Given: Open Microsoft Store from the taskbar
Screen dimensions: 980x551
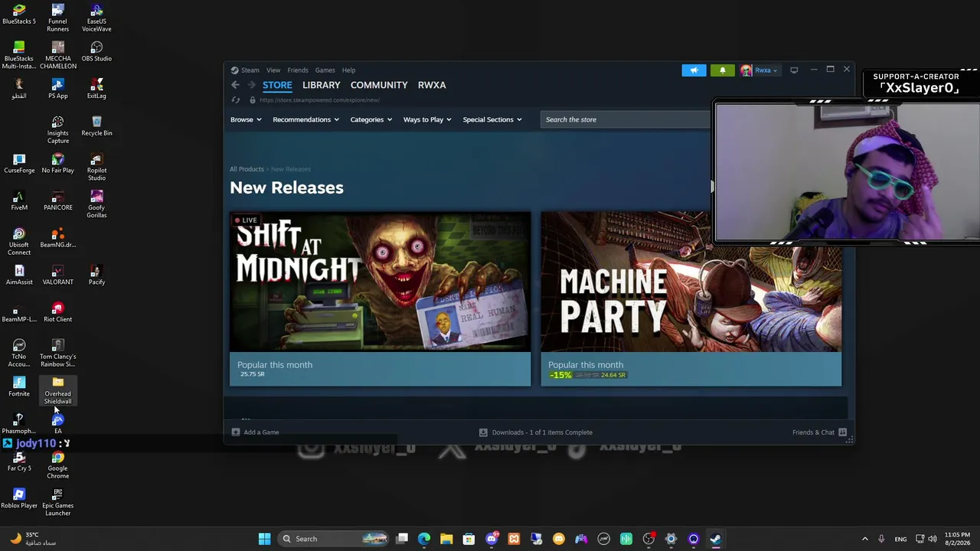Looking at the screenshot, I should pos(469,539).
